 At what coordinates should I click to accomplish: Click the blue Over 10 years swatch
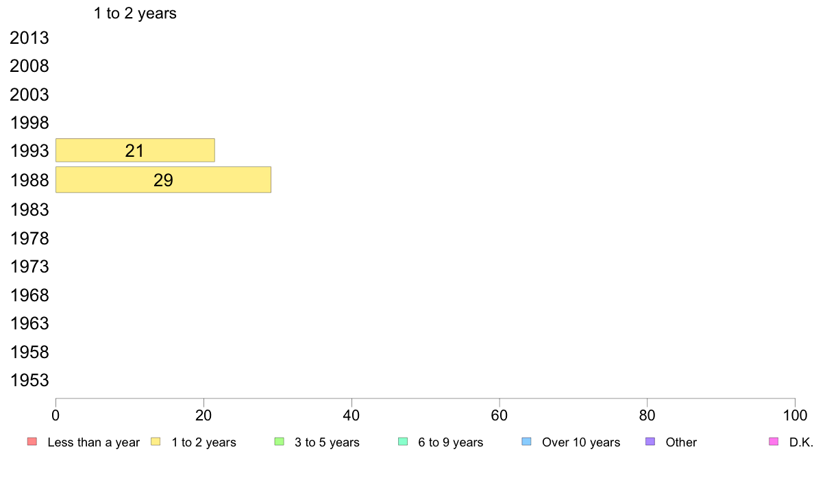pyautogui.click(x=526, y=442)
